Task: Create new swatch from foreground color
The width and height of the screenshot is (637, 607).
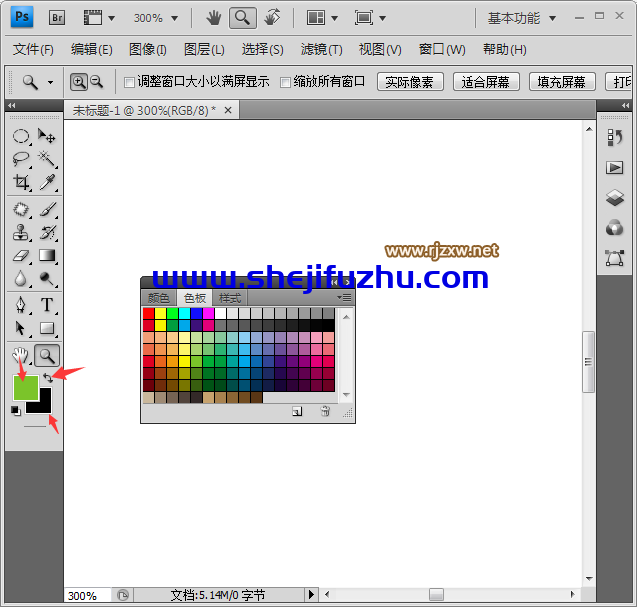Action: tap(297, 412)
